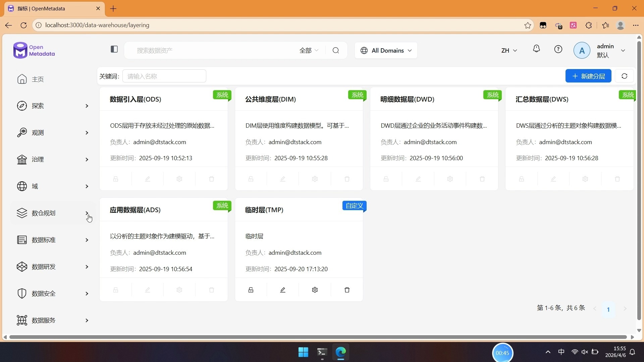Click the refresh icon beside 新建分层

pyautogui.click(x=624, y=76)
